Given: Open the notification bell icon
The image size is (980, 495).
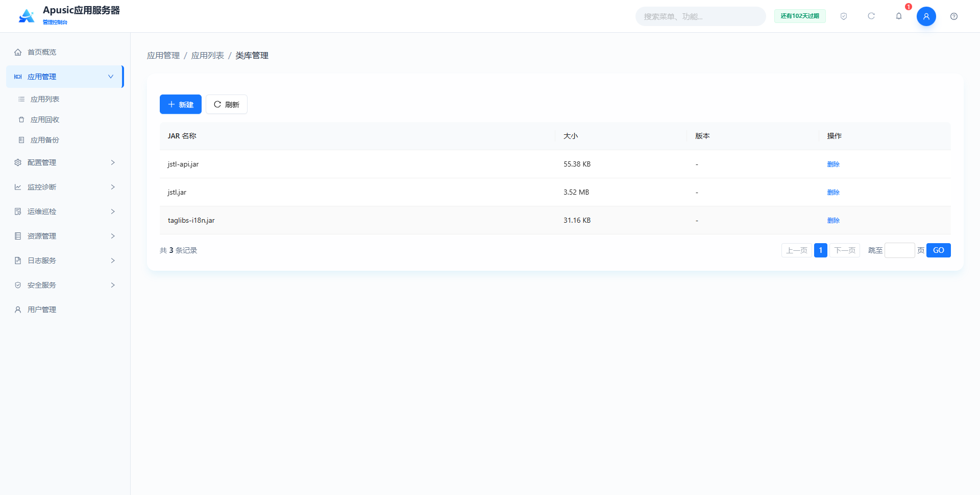Looking at the screenshot, I should click(899, 16).
